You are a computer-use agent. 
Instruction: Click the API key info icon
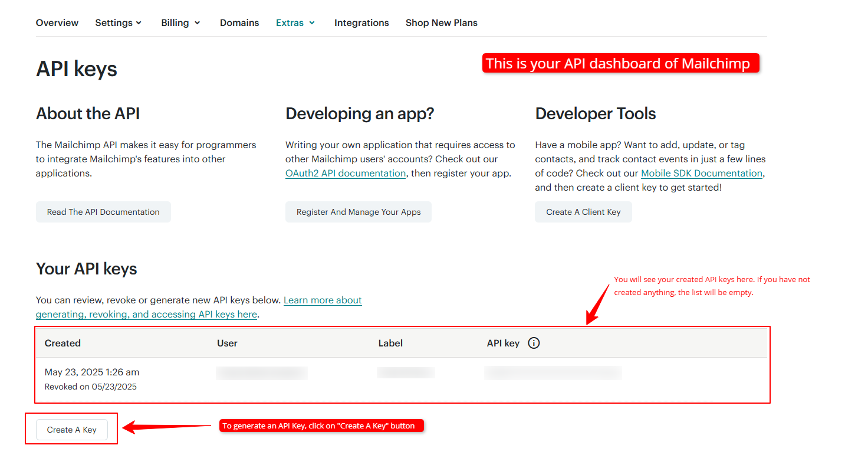pyautogui.click(x=534, y=343)
